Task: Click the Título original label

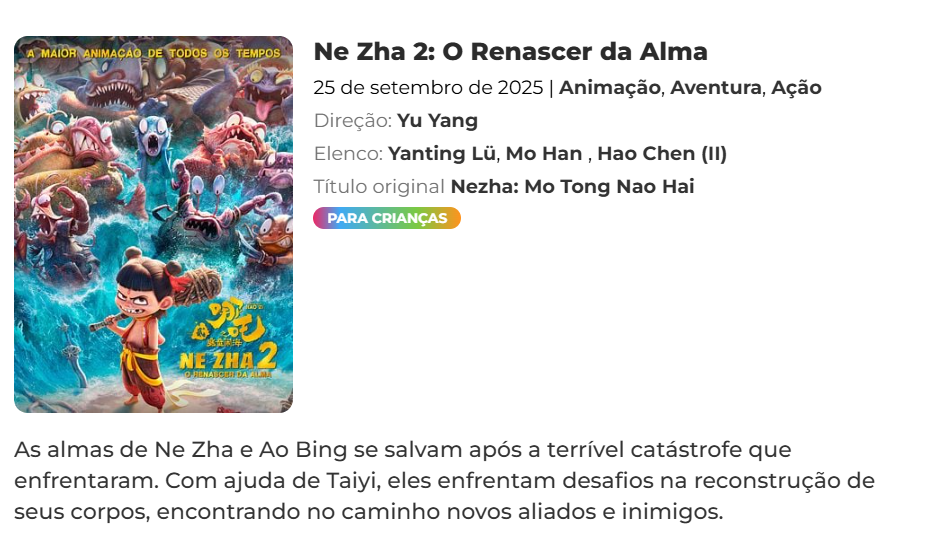Action: click(x=379, y=187)
